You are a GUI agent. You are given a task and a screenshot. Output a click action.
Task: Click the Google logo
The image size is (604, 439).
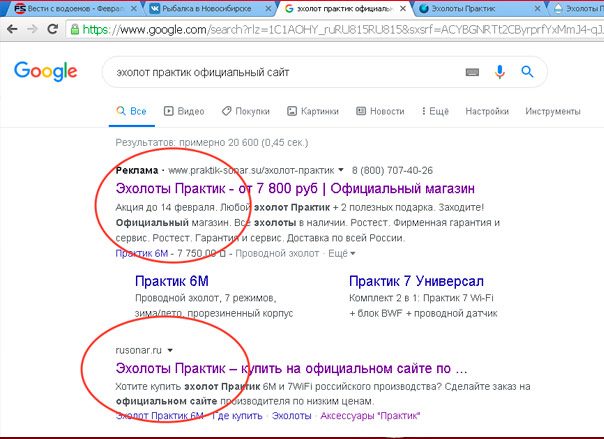(x=45, y=72)
